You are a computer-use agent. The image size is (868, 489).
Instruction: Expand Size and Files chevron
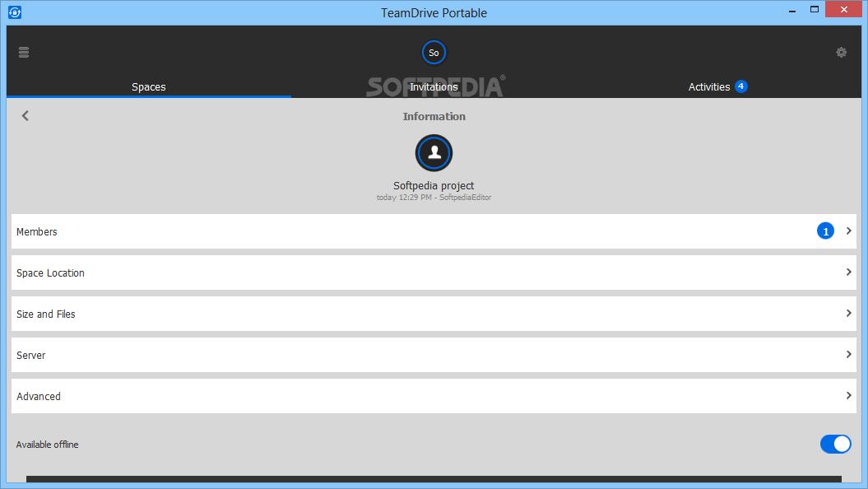point(848,314)
